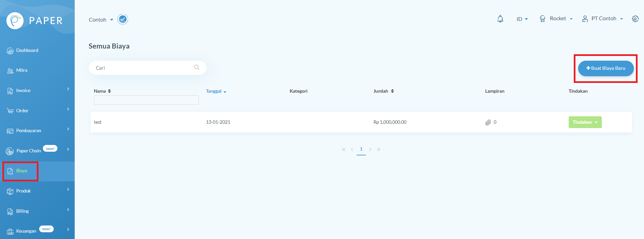This screenshot has height=239, width=644.
Task: Open the Produk menu item
Action: point(23,191)
